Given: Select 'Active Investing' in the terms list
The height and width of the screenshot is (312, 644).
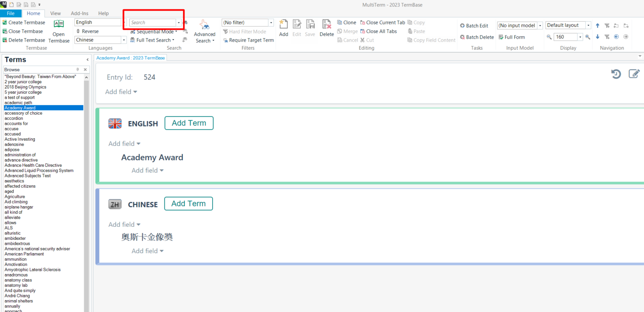Looking at the screenshot, I should (x=20, y=139).
